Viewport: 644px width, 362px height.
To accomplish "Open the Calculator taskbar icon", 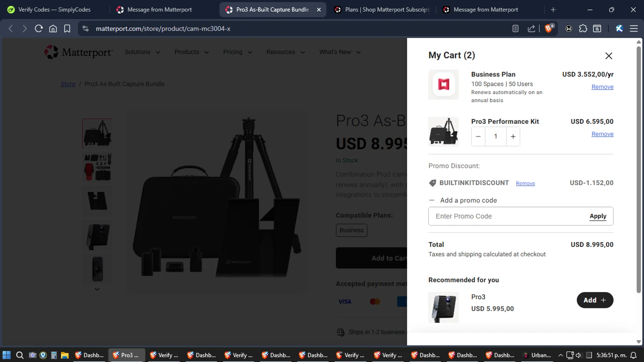I will tap(54, 355).
